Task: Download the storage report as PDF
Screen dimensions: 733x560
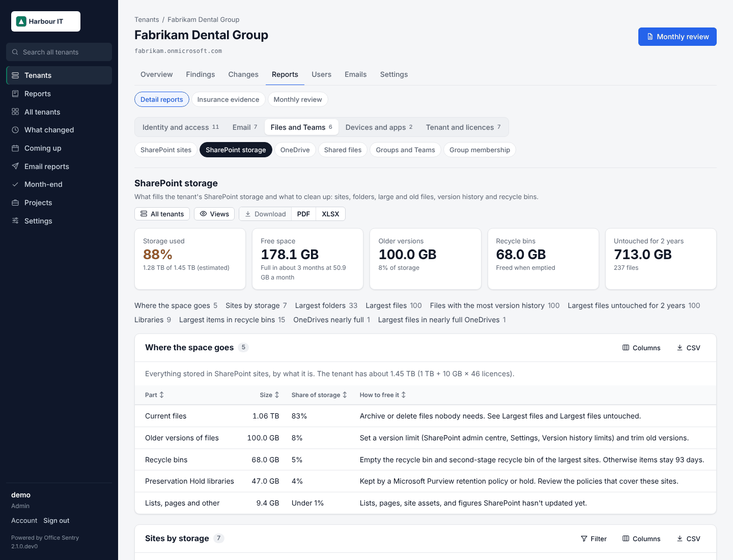Action: (x=303, y=214)
